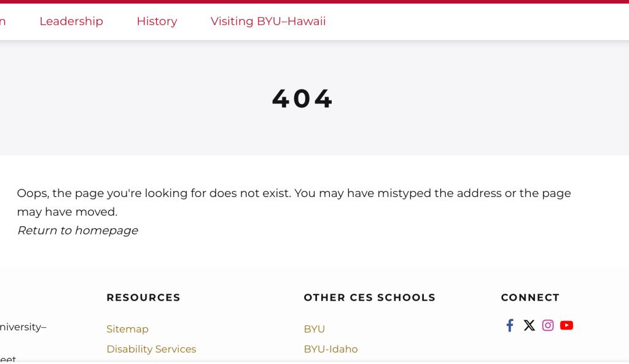The image size is (629, 364).
Task: Select the cut-off nav item before Leadership
Action: pyautogui.click(x=2, y=21)
